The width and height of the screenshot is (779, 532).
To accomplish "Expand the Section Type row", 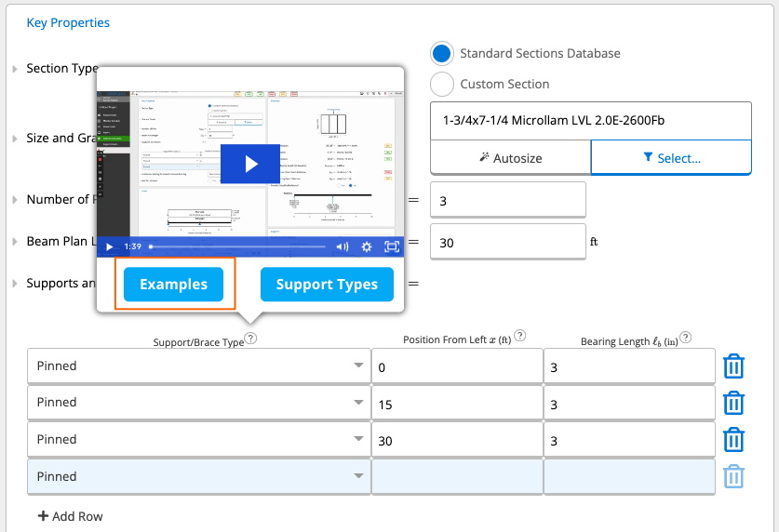I will click(x=15, y=69).
